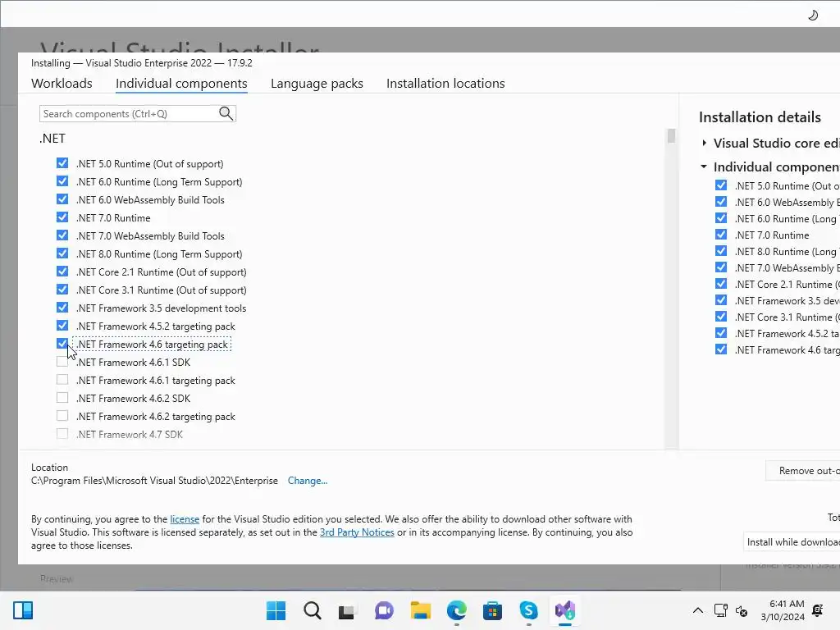The width and height of the screenshot is (840, 630).
Task: Uncheck .NET Framework 3.5 development tools
Action: click(62, 308)
